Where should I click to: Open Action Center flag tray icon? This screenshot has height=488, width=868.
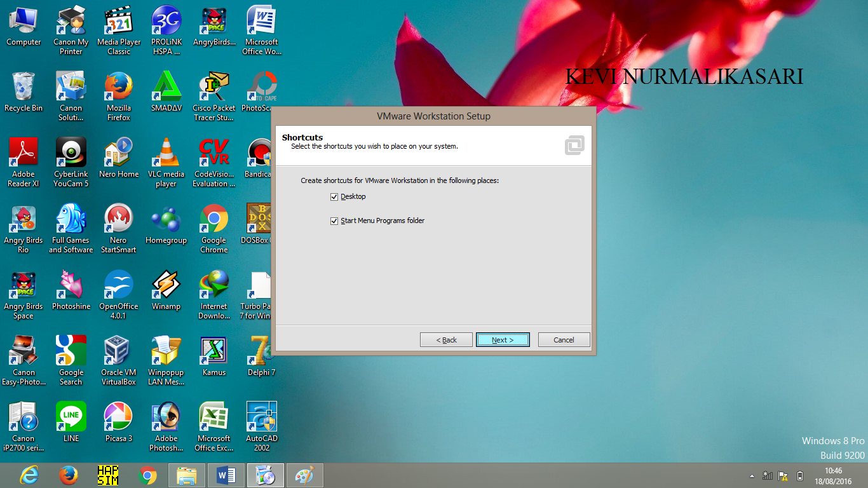point(783,475)
